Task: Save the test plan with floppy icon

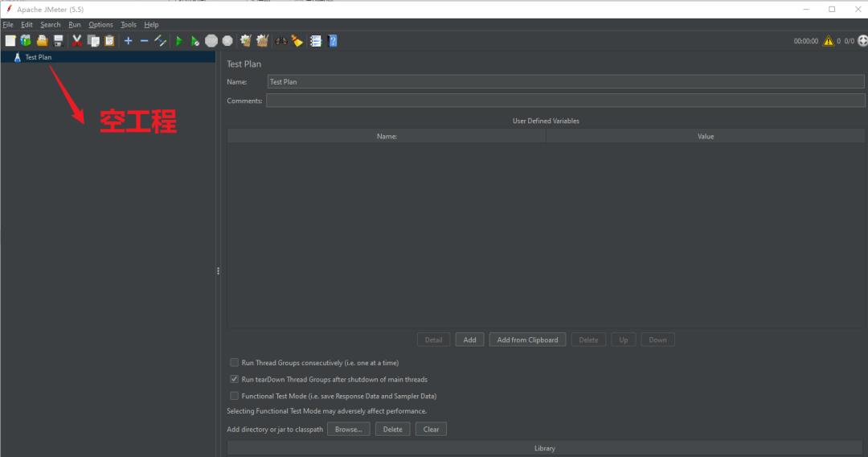Action: pyautogui.click(x=58, y=41)
